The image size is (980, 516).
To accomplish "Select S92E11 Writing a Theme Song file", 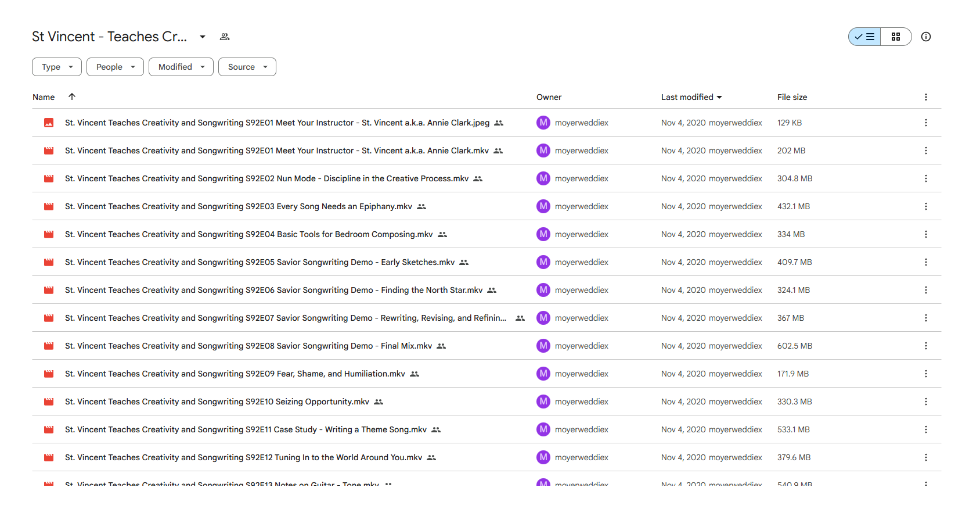I will click(x=487, y=429).
